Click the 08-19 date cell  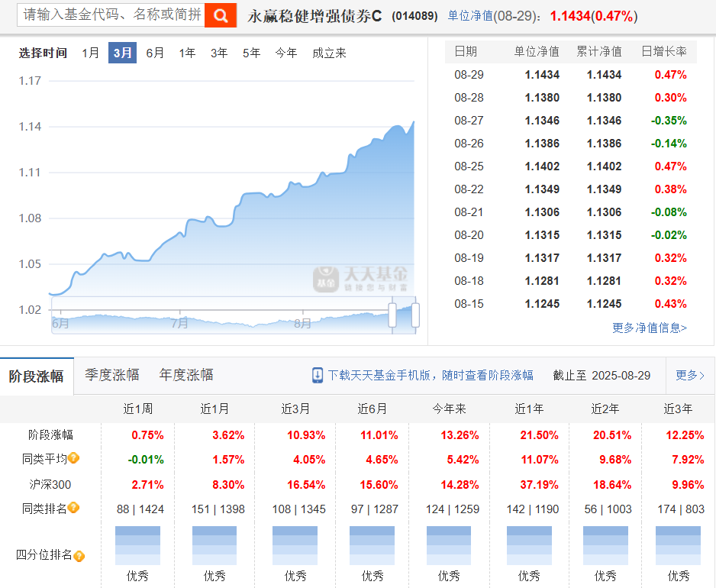coord(469,257)
